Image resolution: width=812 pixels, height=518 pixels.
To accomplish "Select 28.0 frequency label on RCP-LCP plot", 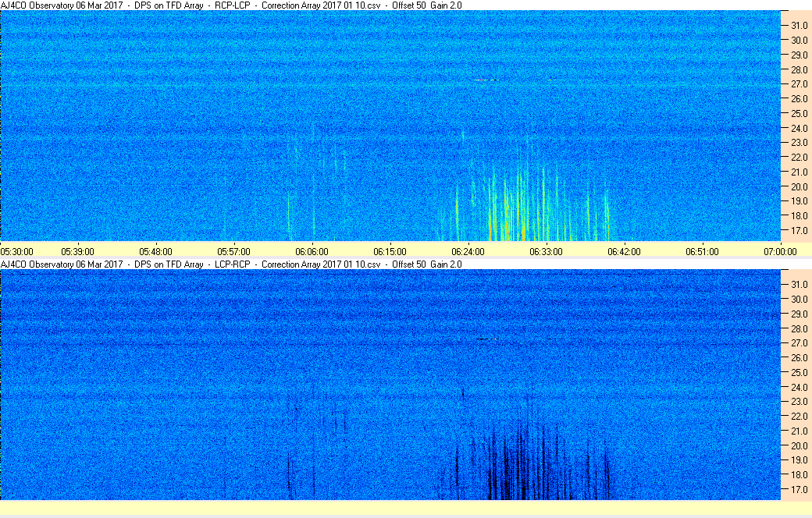I will [799, 70].
